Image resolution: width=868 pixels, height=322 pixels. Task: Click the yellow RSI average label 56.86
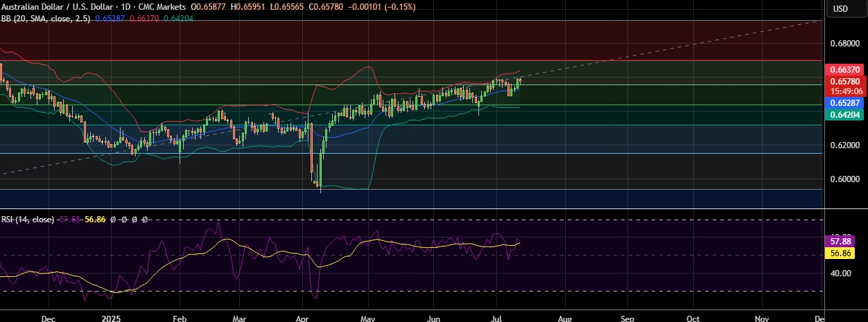pyautogui.click(x=840, y=253)
